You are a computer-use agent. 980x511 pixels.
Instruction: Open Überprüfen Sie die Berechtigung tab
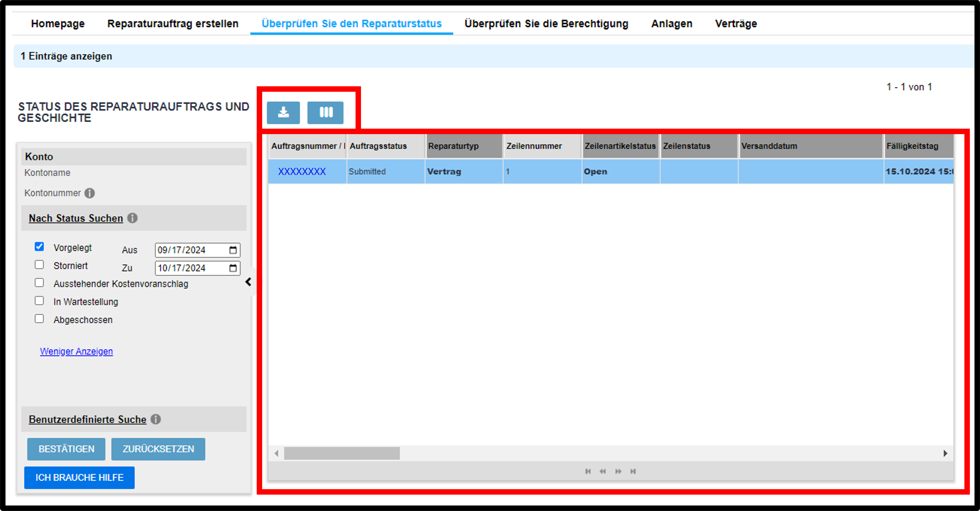coord(546,24)
